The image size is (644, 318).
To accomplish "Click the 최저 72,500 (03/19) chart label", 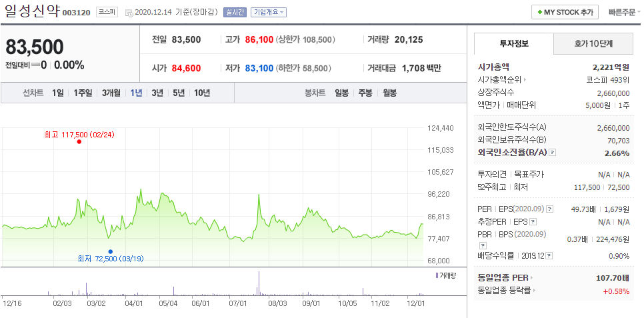I will [x=111, y=259].
